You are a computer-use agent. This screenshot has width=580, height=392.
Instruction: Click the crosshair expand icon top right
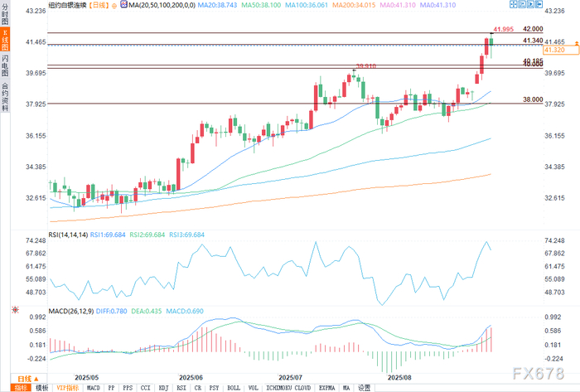click(x=513, y=4)
